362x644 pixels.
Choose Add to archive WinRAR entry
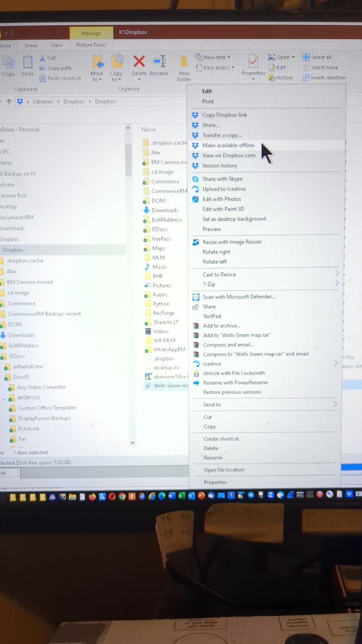tap(222, 326)
